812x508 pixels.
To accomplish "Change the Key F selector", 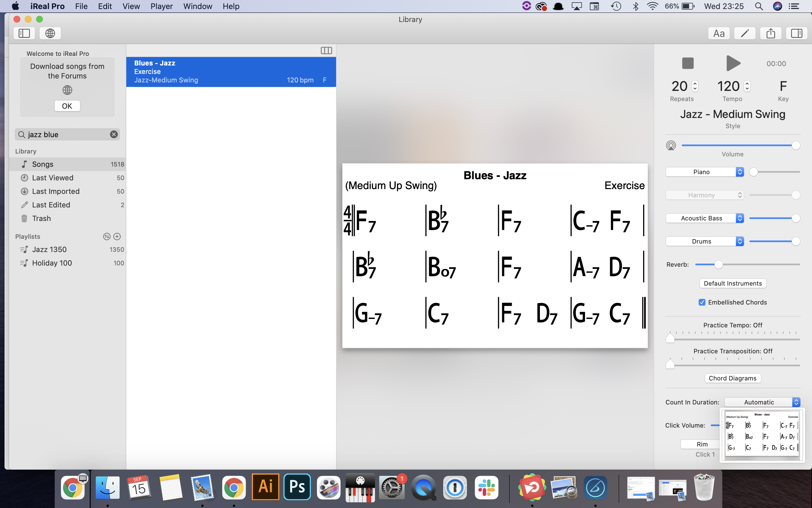I will point(783,86).
